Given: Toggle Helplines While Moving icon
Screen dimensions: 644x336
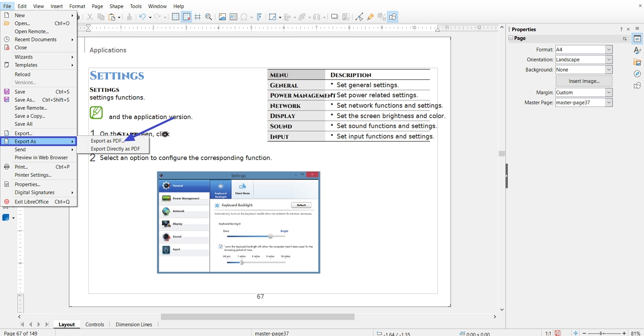Looking at the screenshot, I should pos(198,17).
